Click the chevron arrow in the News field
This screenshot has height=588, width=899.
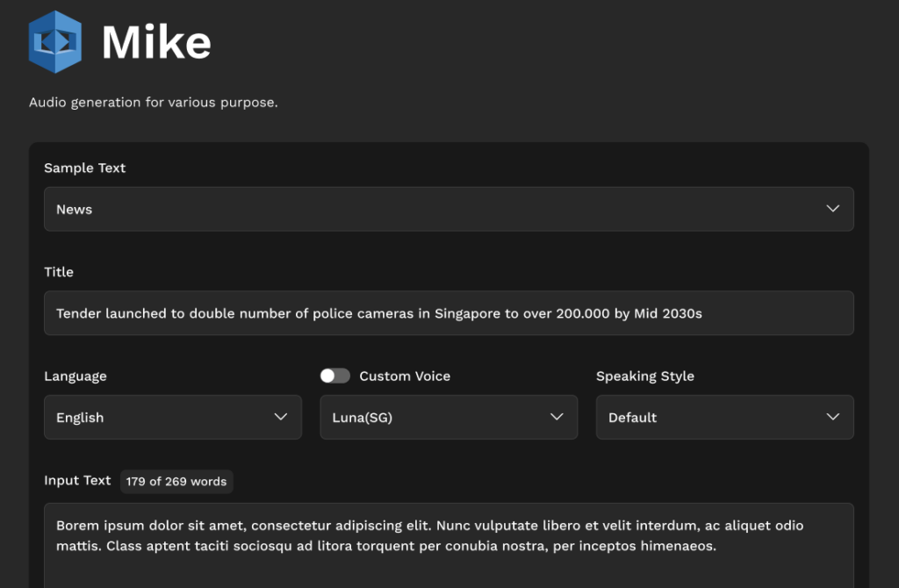coord(832,209)
